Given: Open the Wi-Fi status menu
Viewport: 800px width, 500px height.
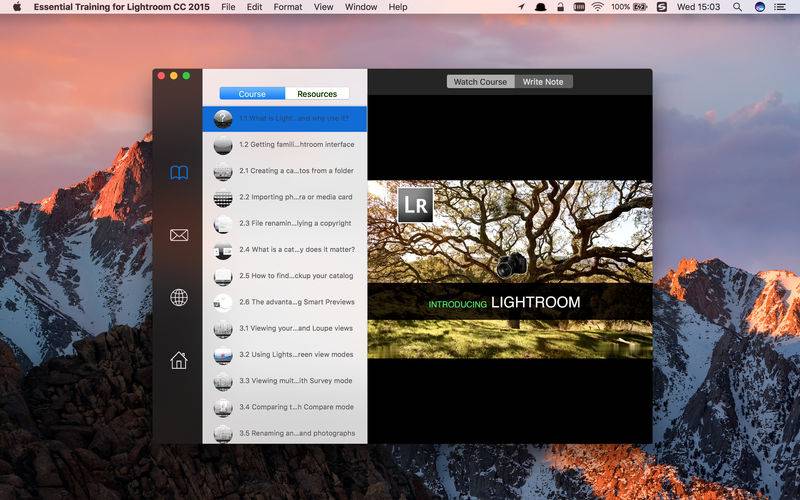Looking at the screenshot, I should 597,7.
